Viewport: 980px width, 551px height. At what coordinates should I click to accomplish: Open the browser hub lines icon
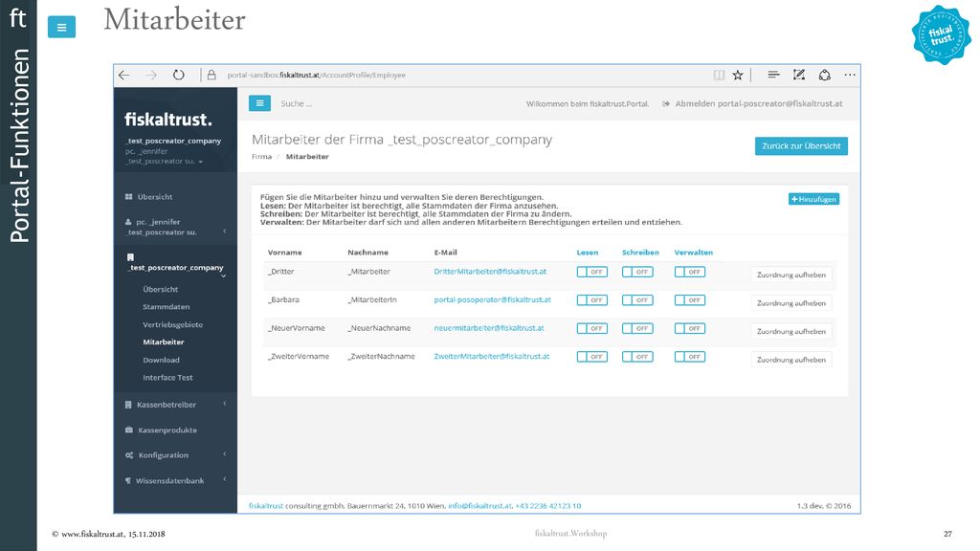click(x=773, y=75)
